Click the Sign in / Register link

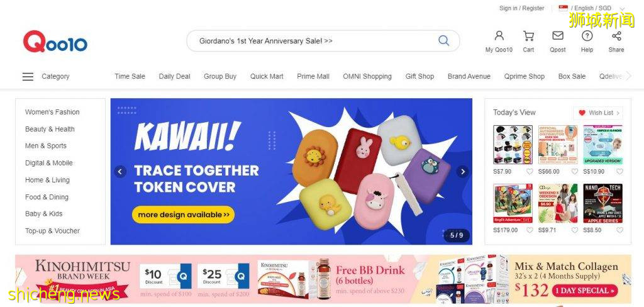click(x=521, y=8)
